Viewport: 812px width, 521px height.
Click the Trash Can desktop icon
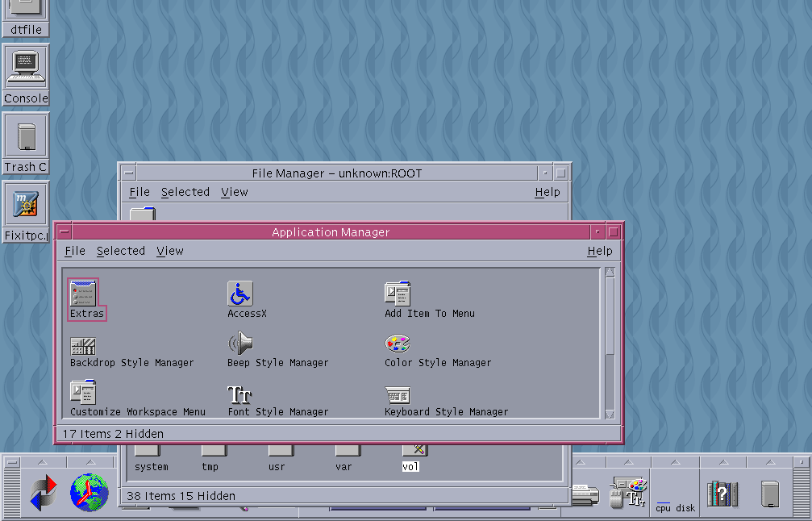[26, 144]
